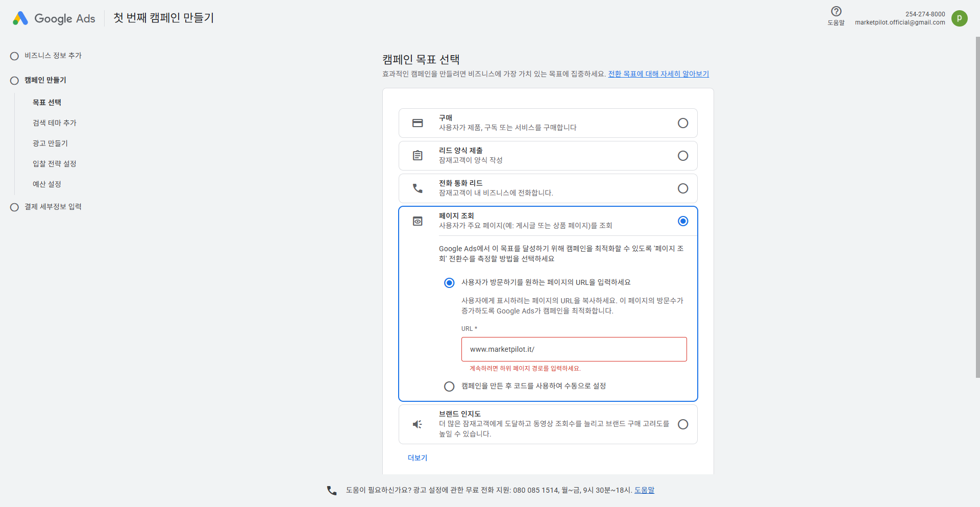Open the account avatar 'p'
Image resolution: width=980 pixels, height=507 pixels.
coord(960,18)
